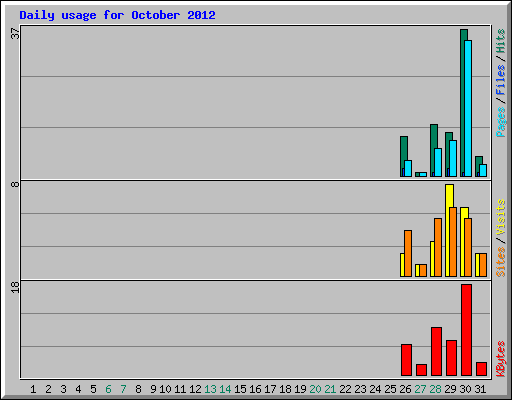Click day label 25 on the x-axis

coord(390,389)
